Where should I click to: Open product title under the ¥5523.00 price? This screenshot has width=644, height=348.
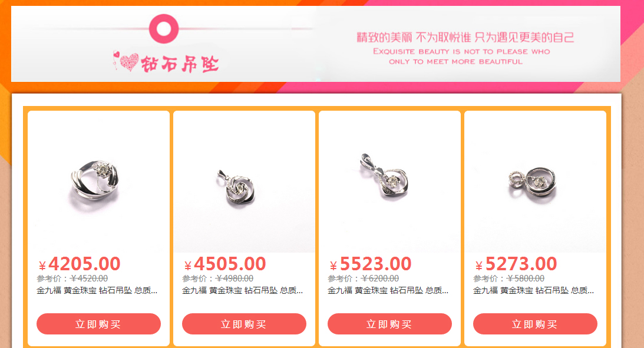[x=388, y=290]
